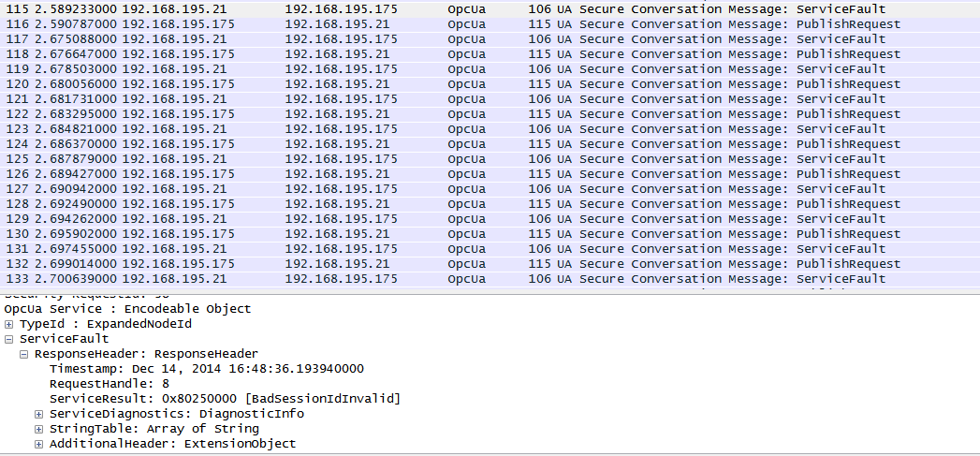Select the RequestHandle: 8 field
Image resolution: width=980 pixels, height=456 pixels.
(109, 384)
